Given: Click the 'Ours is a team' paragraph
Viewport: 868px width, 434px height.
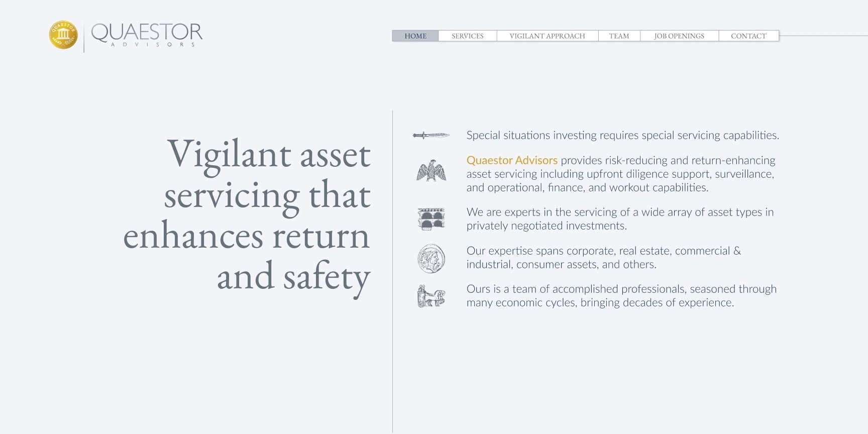Looking at the screenshot, I should coord(621,296).
